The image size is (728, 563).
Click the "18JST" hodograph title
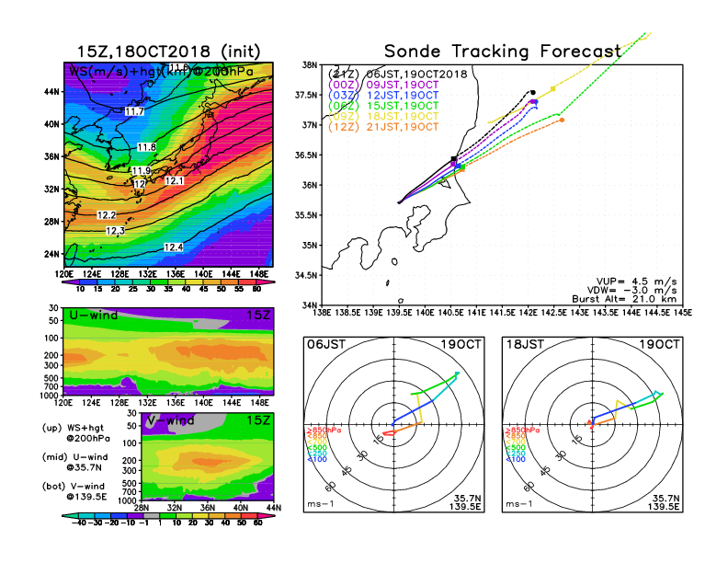tap(525, 344)
